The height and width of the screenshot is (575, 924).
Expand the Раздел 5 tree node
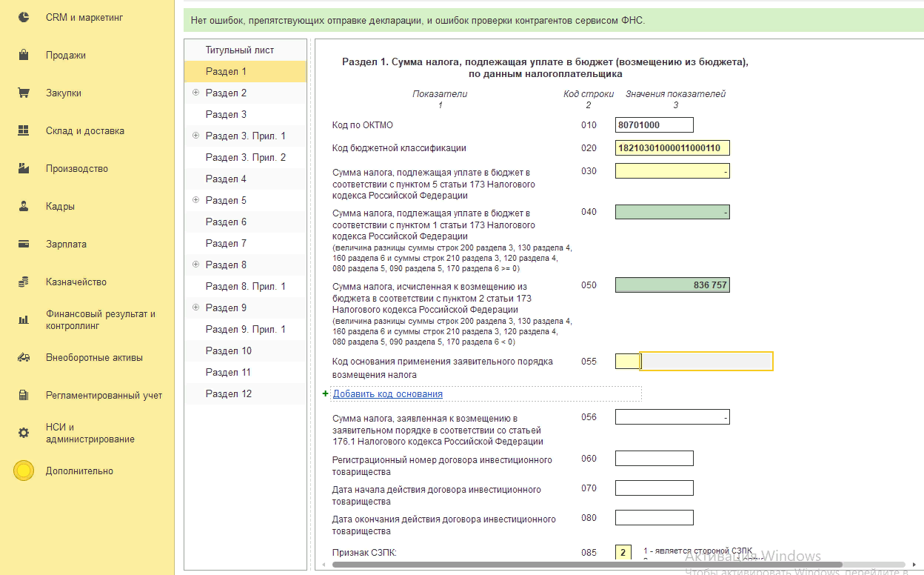click(x=196, y=200)
